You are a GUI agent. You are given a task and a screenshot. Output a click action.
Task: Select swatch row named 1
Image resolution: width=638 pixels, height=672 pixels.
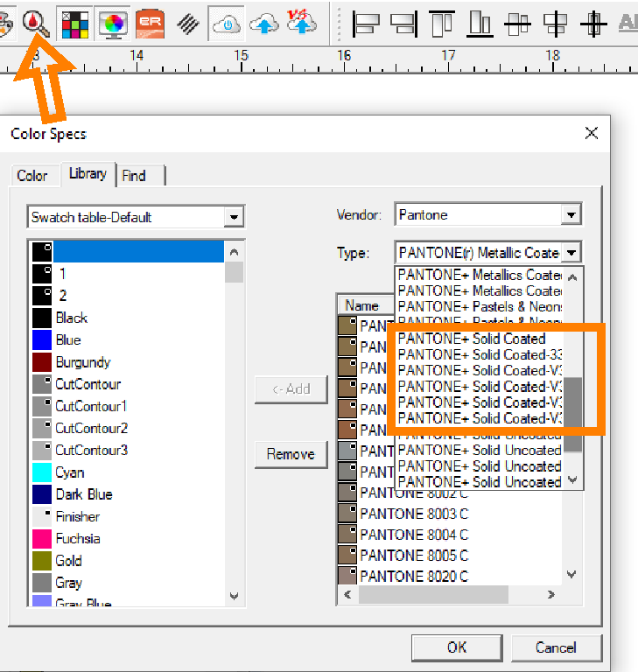(x=128, y=273)
